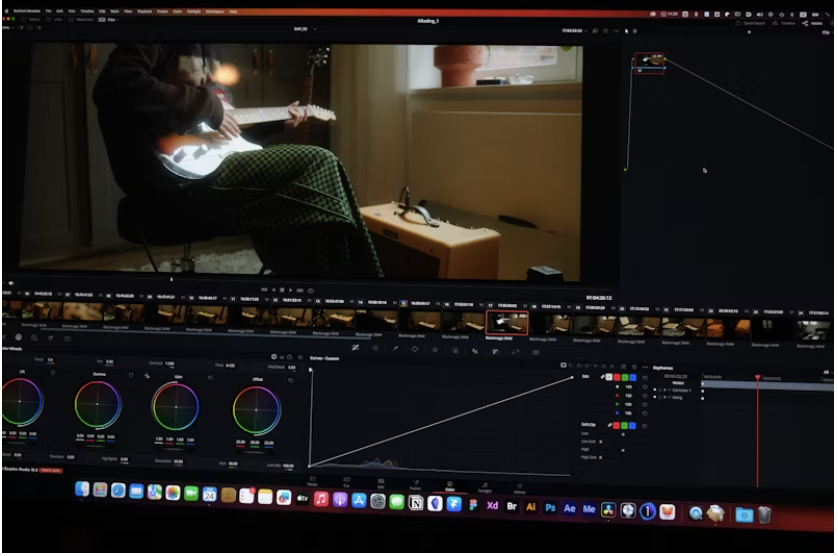The width and height of the screenshot is (838, 556).
Task: Open the 3D palette icon
Action: [536, 352]
